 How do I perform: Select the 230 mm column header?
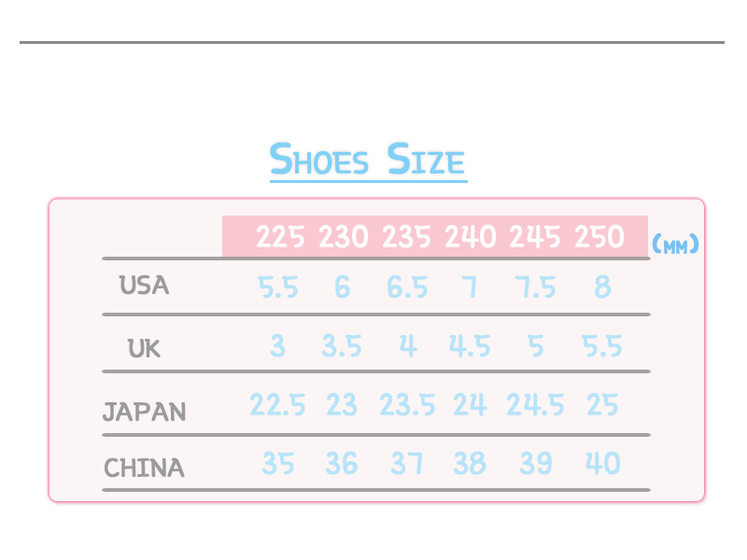pos(344,237)
